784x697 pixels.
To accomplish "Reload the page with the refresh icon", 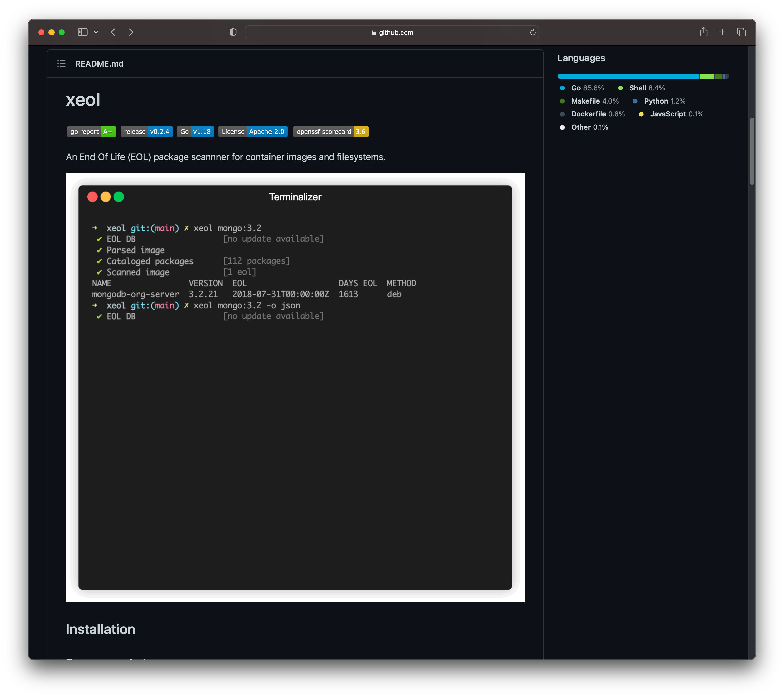I will click(x=532, y=32).
